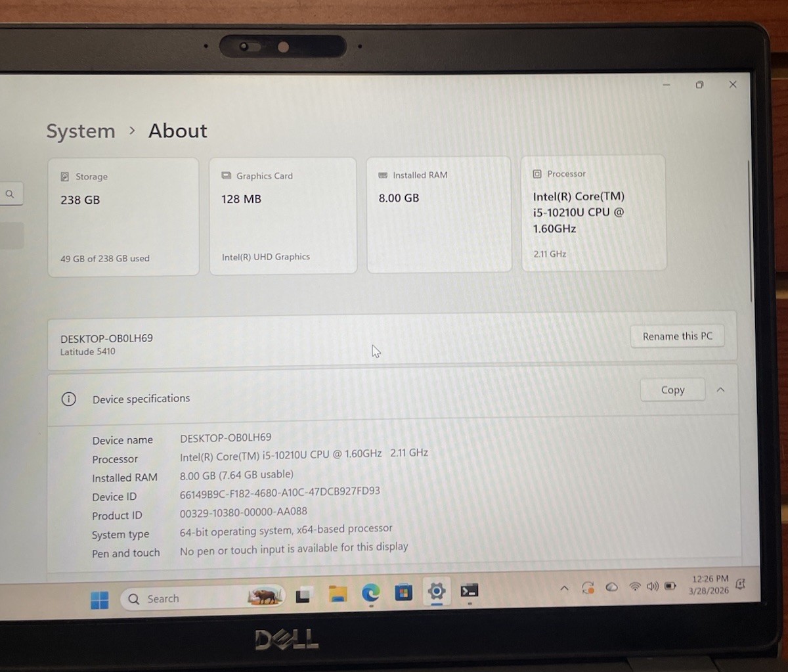The height and width of the screenshot is (672, 788).
Task: Click the battery tray icon
Action: point(670,585)
